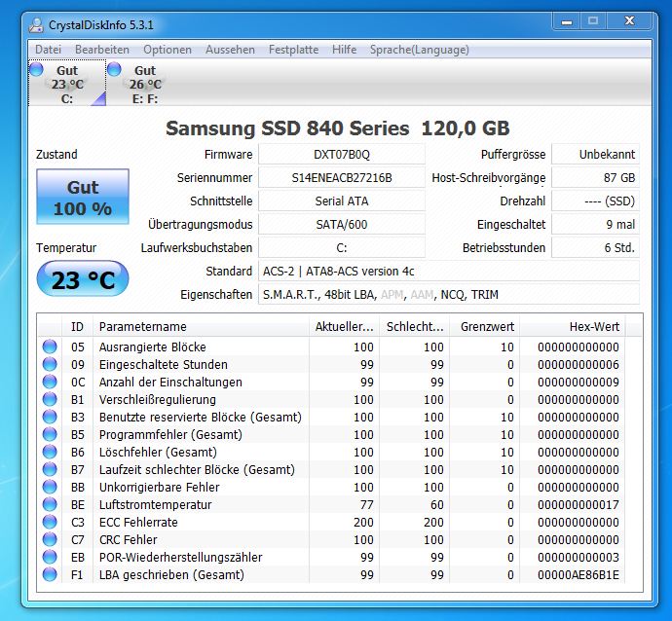Select the text LBA geschrieben (Gesamt)
This screenshot has width=672, height=621.
tap(171, 575)
